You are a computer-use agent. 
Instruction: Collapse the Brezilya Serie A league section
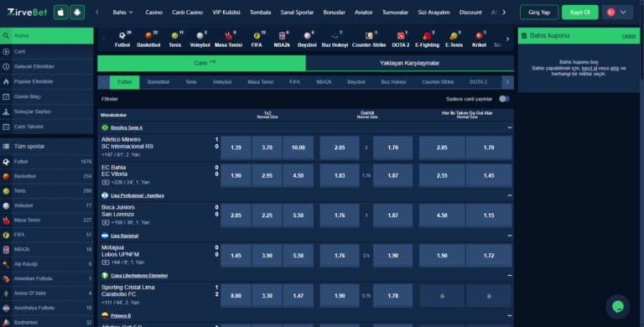click(x=509, y=127)
